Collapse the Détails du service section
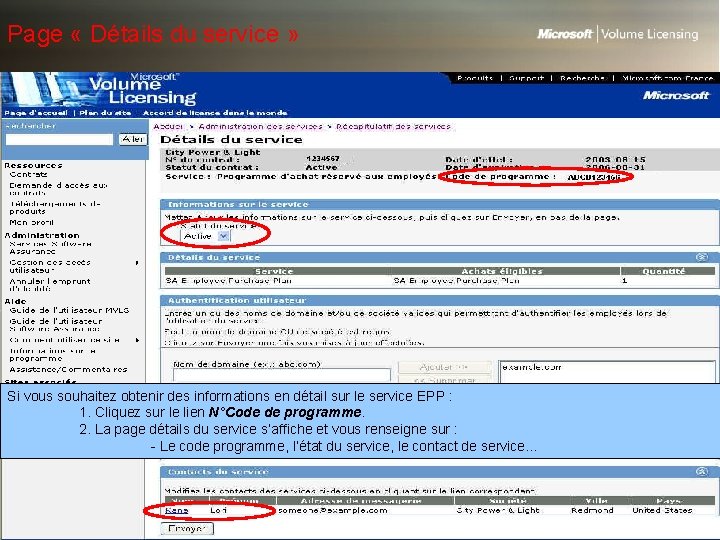 [701, 257]
